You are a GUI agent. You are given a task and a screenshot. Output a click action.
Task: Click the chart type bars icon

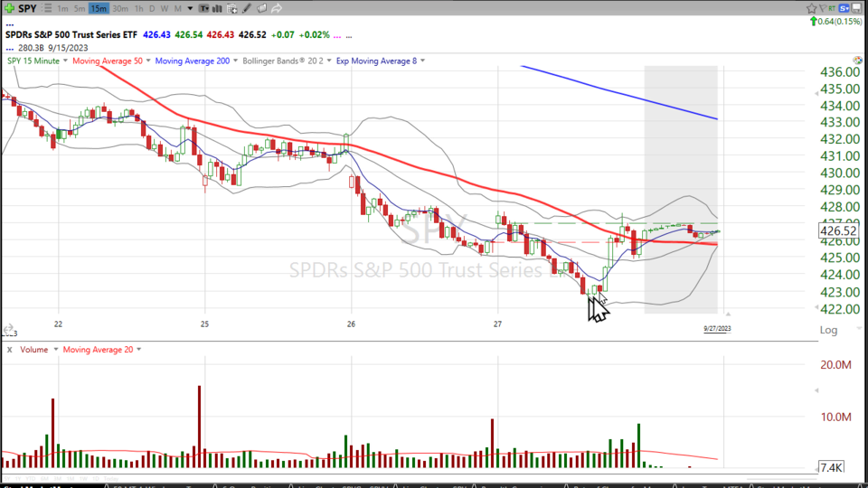(218, 8)
